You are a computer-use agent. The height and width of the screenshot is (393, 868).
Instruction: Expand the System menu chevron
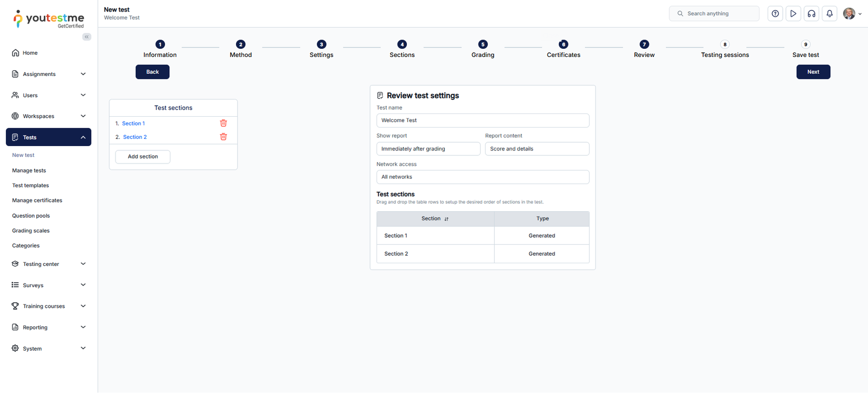83,348
